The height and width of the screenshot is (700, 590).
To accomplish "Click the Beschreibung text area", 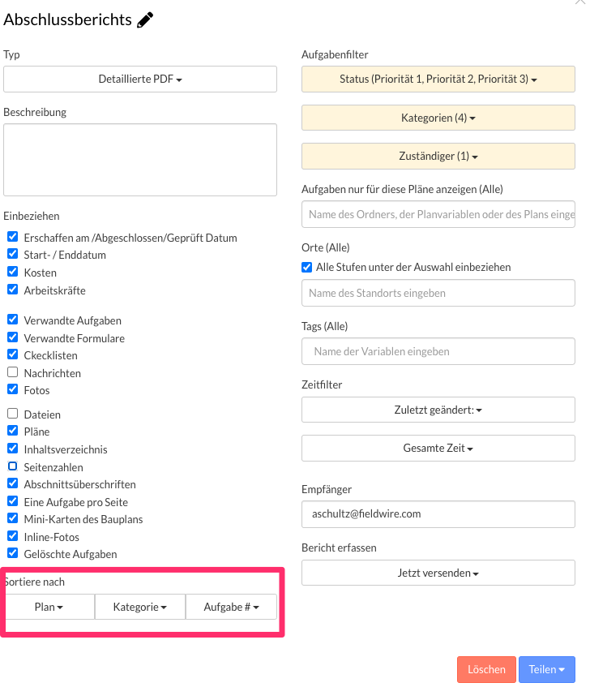I will [x=140, y=160].
